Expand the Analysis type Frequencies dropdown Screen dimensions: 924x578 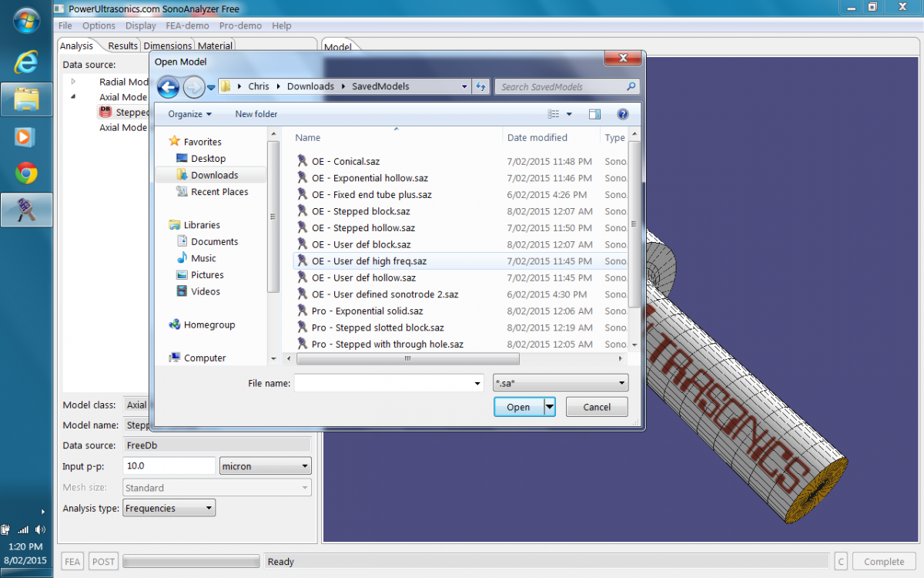point(169,509)
